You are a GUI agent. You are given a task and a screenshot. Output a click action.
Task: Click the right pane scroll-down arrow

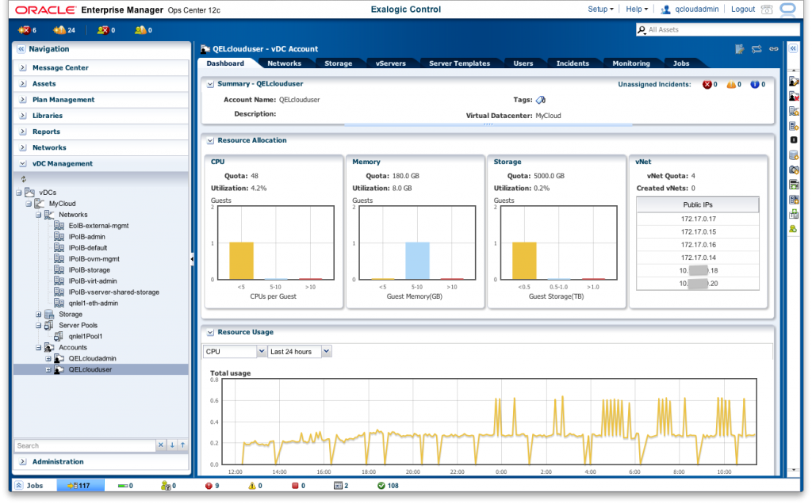(x=794, y=471)
